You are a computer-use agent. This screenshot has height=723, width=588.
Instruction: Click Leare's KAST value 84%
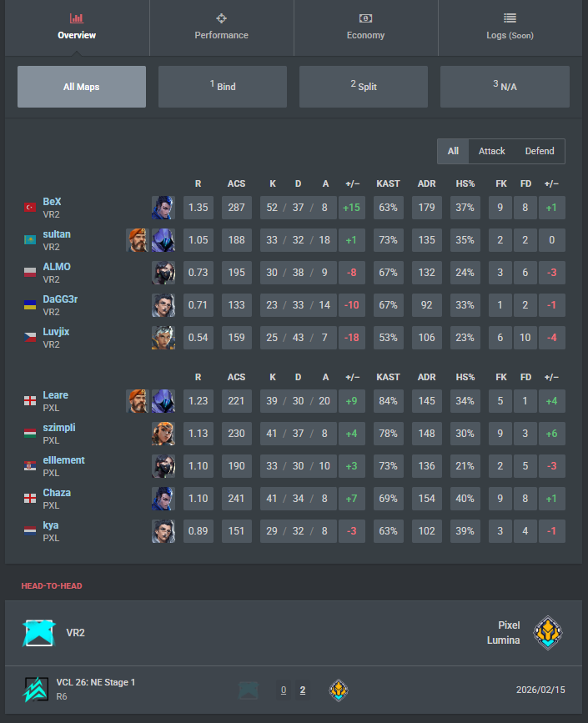[x=389, y=401]
